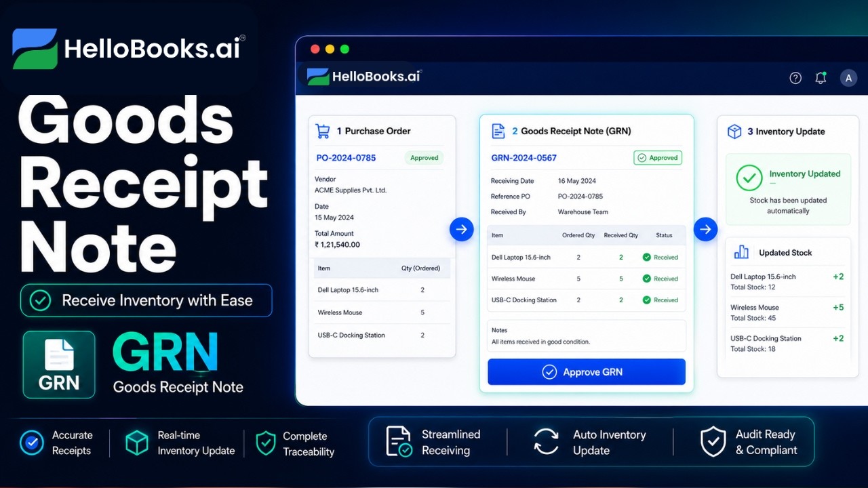The height and width of the screenshot is (488, 868).
Task: Click the Updated Stock heading
Action: click(x=785, y=253)
